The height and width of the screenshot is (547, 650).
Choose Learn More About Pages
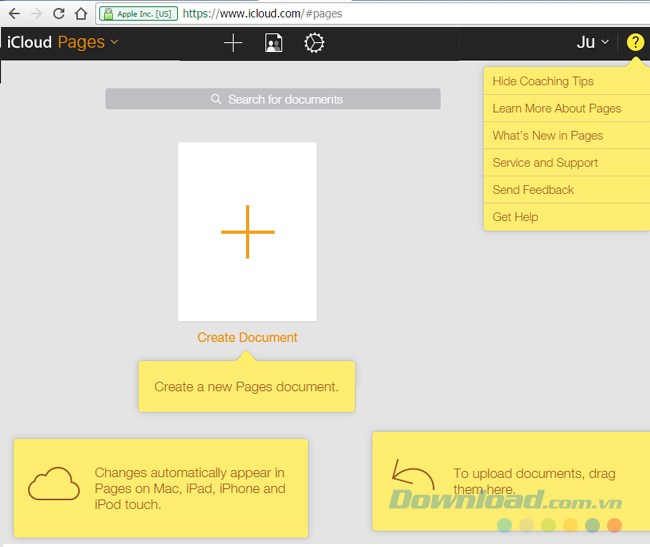(567, 109)
